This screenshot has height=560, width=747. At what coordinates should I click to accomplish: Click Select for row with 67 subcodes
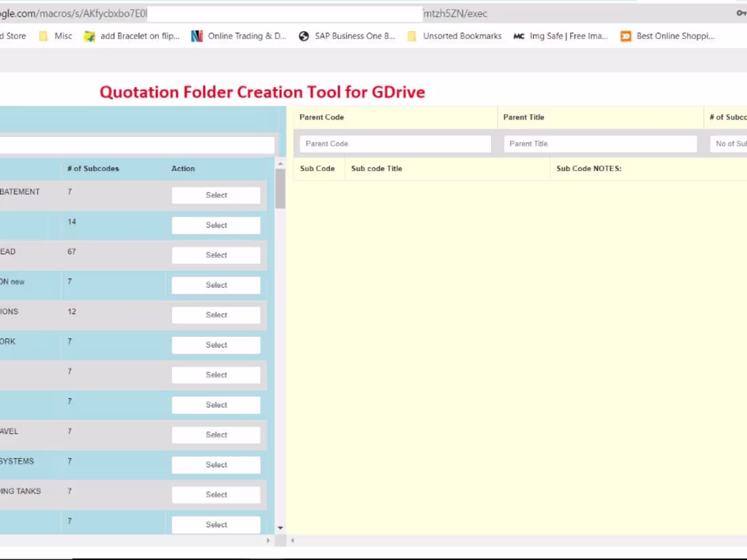[x=216, y=255]
